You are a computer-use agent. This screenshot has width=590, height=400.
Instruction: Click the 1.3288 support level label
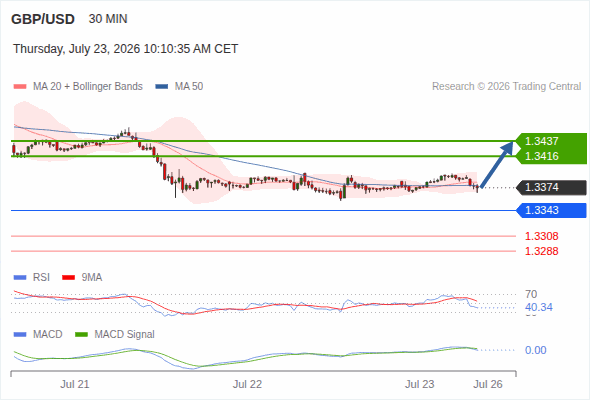pyautogui.click(x=541, y=251)
